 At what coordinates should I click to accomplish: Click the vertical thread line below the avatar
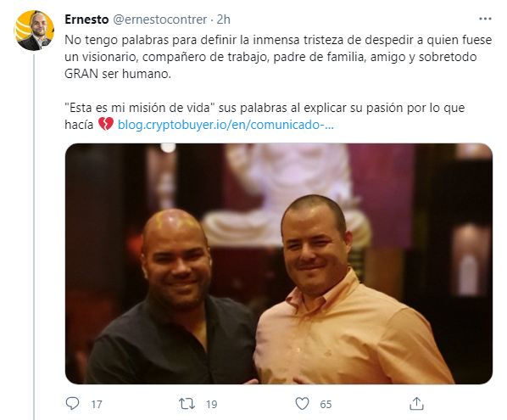(34, 237)
